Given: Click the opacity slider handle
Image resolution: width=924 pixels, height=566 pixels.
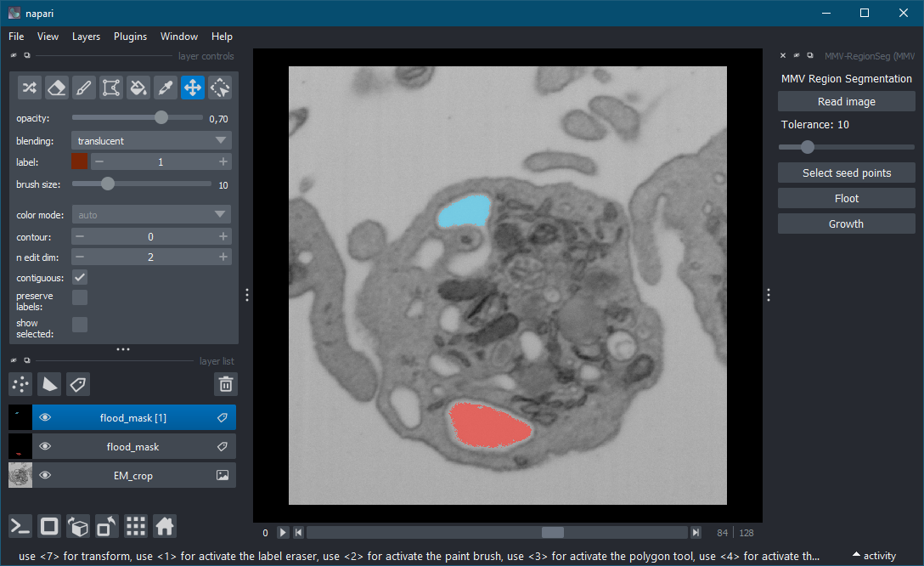Looking at the screenshot, I should click(x=161, y=117).
